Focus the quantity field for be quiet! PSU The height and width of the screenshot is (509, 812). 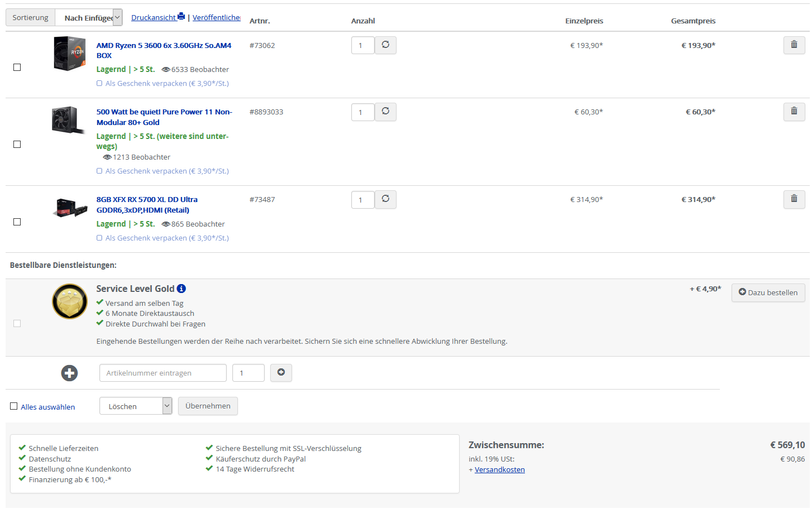(x=363, y=112)
